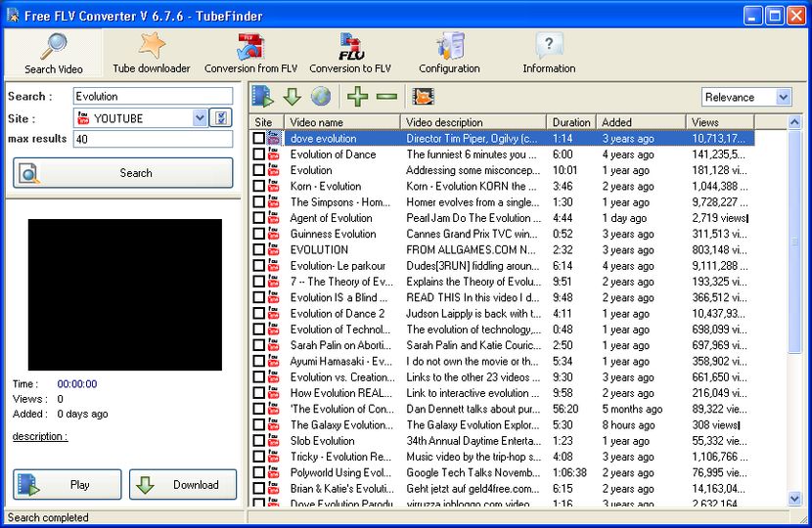Click YouTube icon in Evolution of Dance 2 row
The width and height of the screenshot is (812, 528).
click(x=273, y=313)
